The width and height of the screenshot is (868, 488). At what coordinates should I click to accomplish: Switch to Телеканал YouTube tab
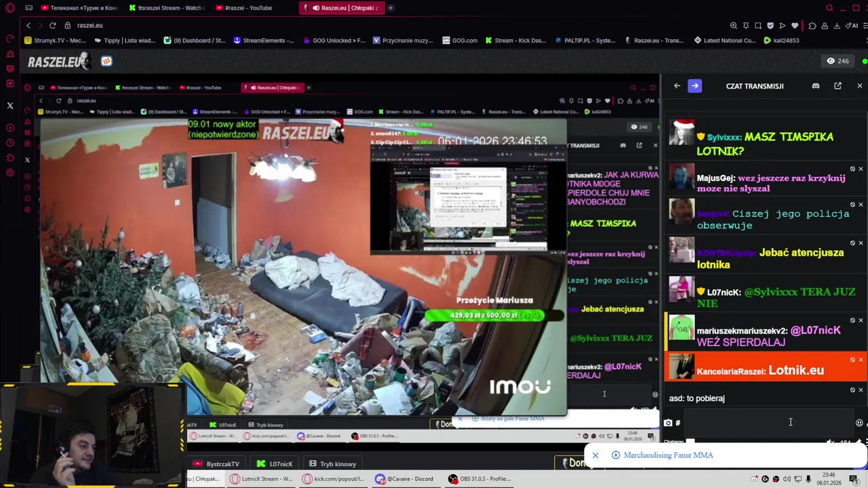80,8
